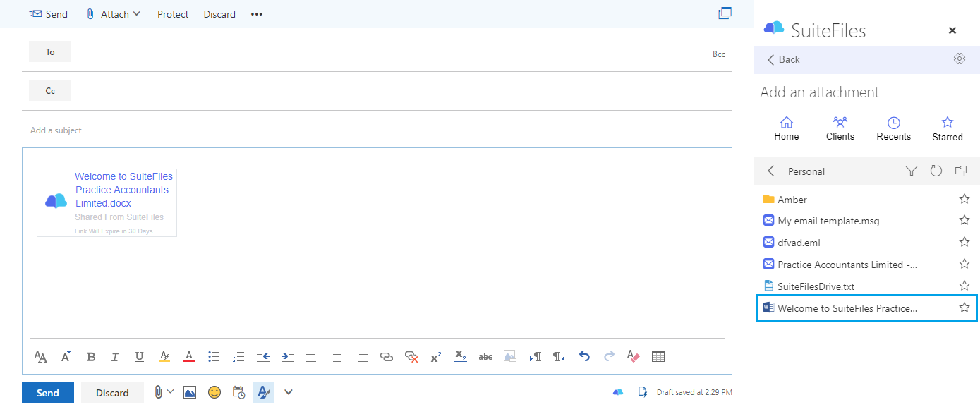Viewport: 980px width, 419px height.
Task: Expand the Attach dropdown
Action: pos(138,13)
